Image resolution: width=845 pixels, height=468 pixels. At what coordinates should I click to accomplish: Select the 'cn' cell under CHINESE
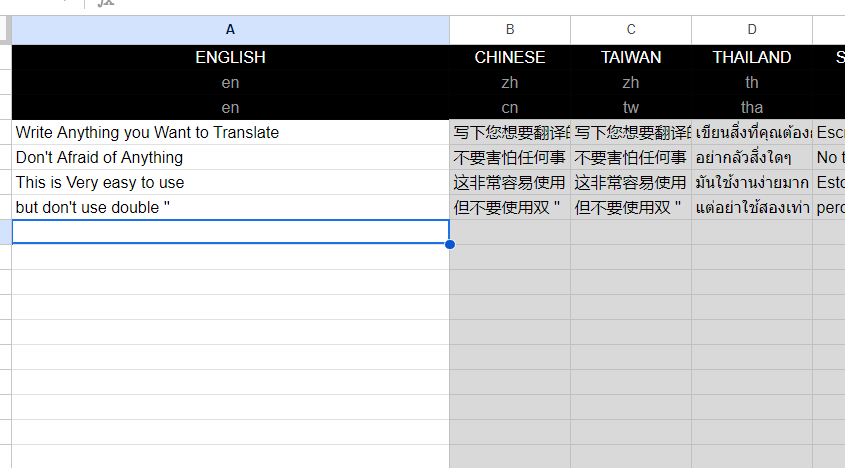point(510,108)
